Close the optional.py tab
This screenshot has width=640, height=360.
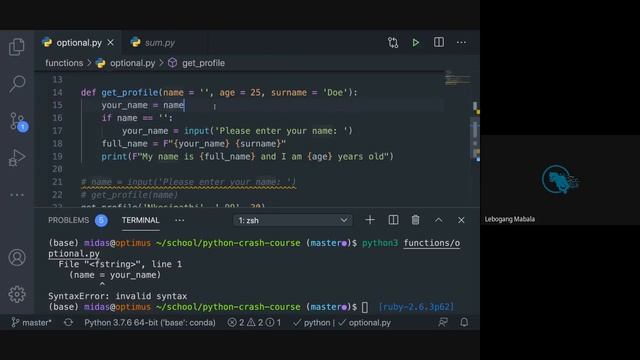[x=111, y=42]
